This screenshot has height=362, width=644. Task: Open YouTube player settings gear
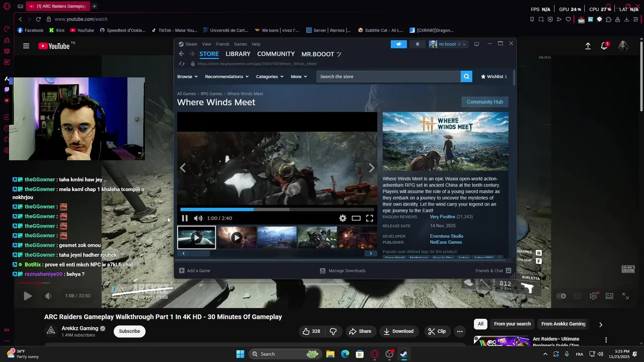(x=594, y=296)
